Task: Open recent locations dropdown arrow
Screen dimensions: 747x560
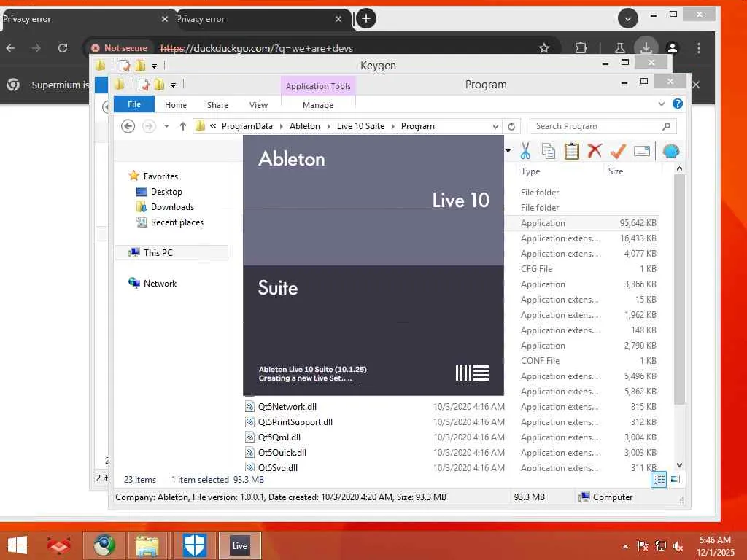Action: click(x=166, y=126)
